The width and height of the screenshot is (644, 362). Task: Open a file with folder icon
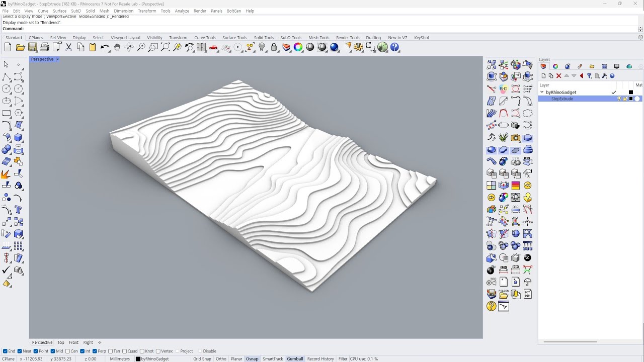[x=20, y=47]
